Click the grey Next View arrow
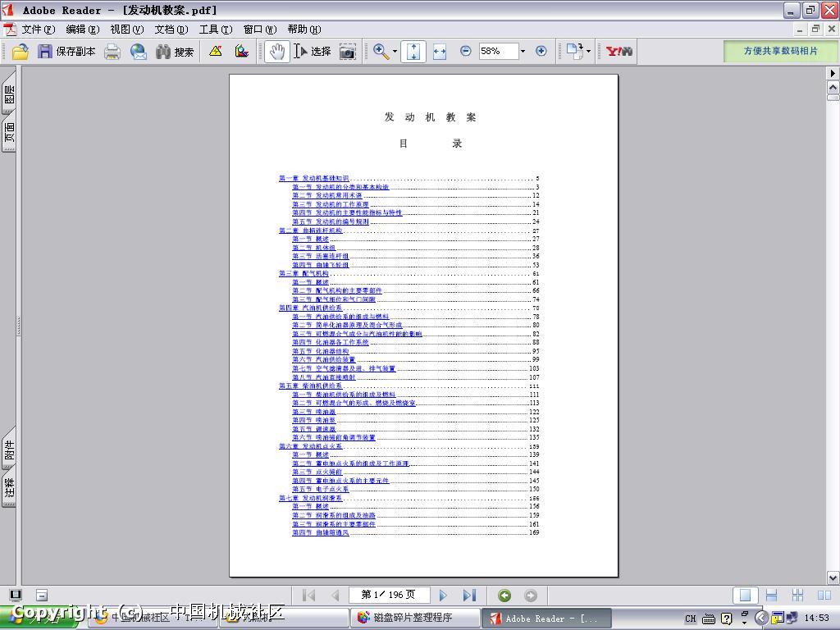This screenshot has width=840, height=630. (531, 596)
